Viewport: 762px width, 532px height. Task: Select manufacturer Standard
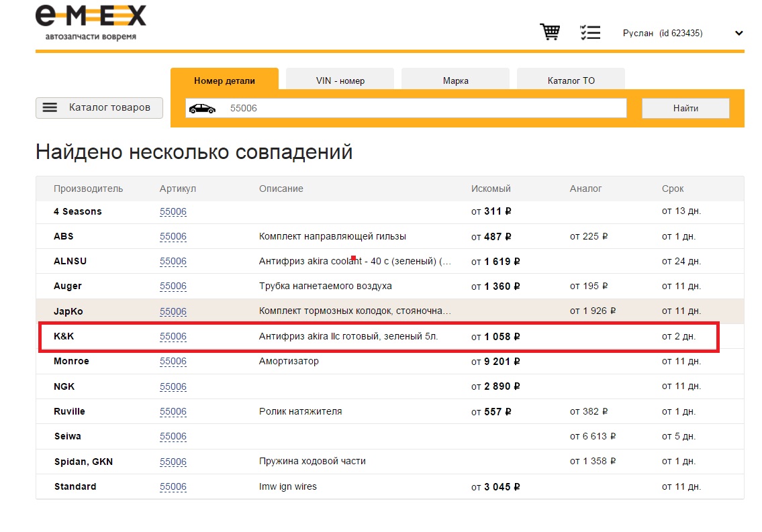click(75, 486)
